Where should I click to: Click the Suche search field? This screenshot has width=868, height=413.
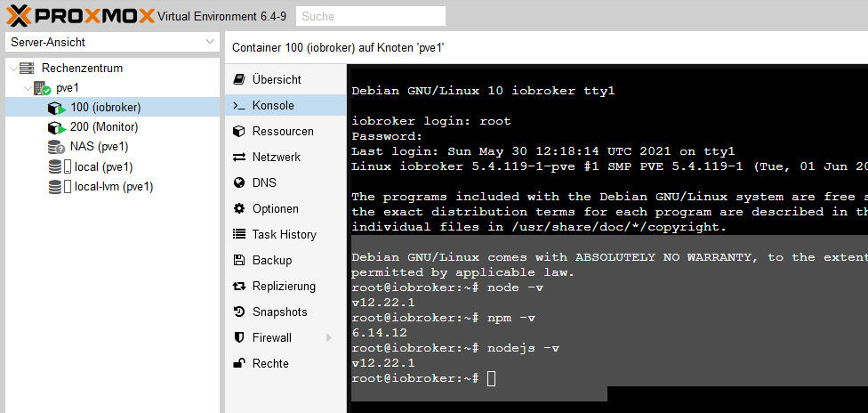371,16
